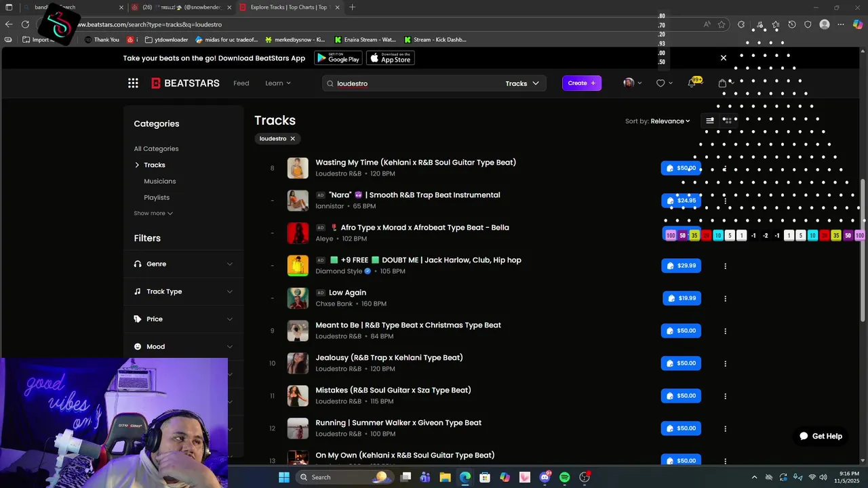Switch to the snowbender browser tab
The width and height of the screenshot is (868, 488).
point(180,7)
